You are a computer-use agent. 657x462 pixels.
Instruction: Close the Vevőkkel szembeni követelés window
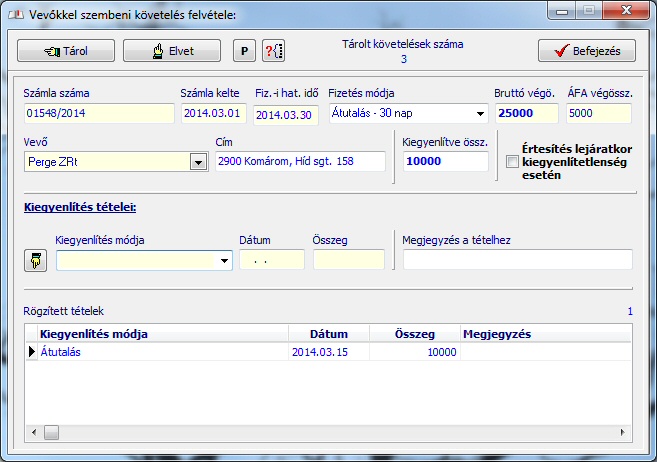tap(626, 10)
